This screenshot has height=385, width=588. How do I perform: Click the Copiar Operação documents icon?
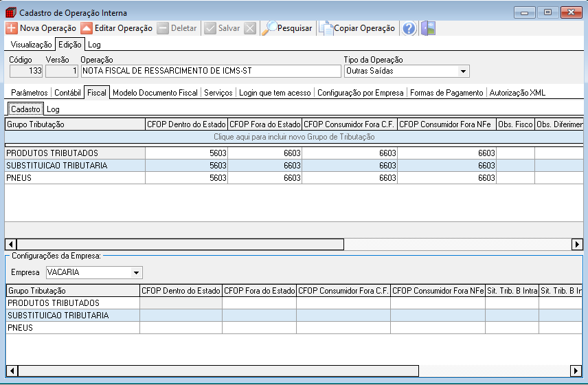tap(326, 28)
